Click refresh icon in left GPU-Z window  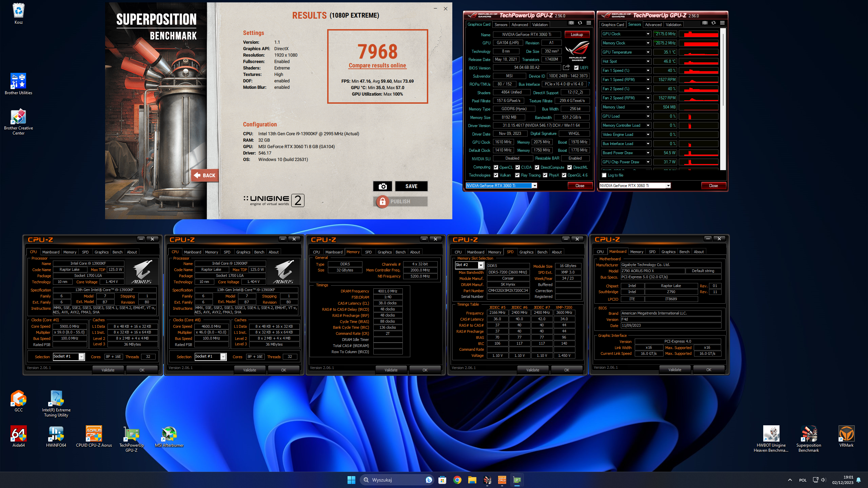click(x=580, y=23)
